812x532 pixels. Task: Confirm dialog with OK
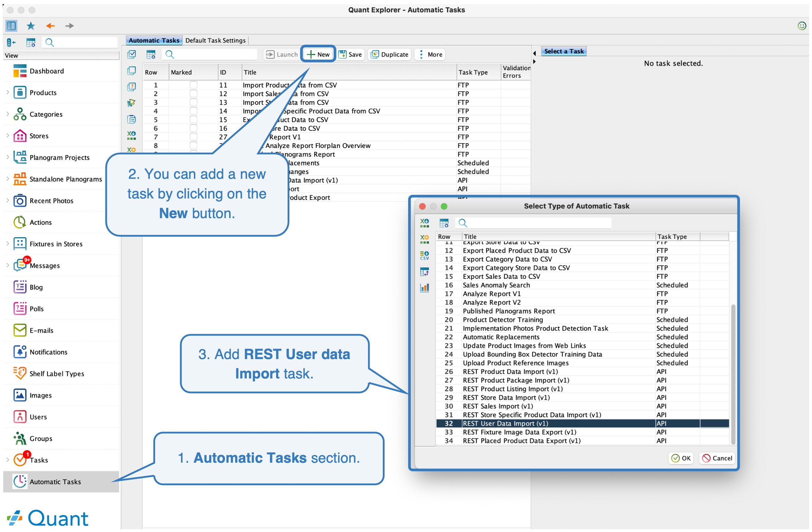tap(681, 458)
